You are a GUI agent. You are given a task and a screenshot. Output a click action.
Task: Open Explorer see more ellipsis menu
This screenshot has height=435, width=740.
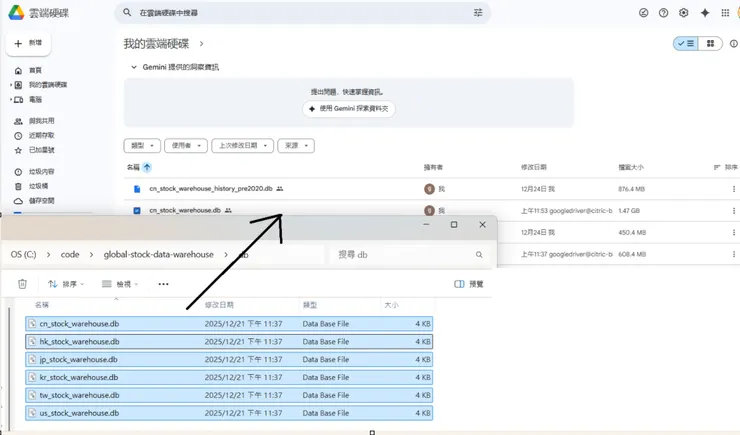163,284
